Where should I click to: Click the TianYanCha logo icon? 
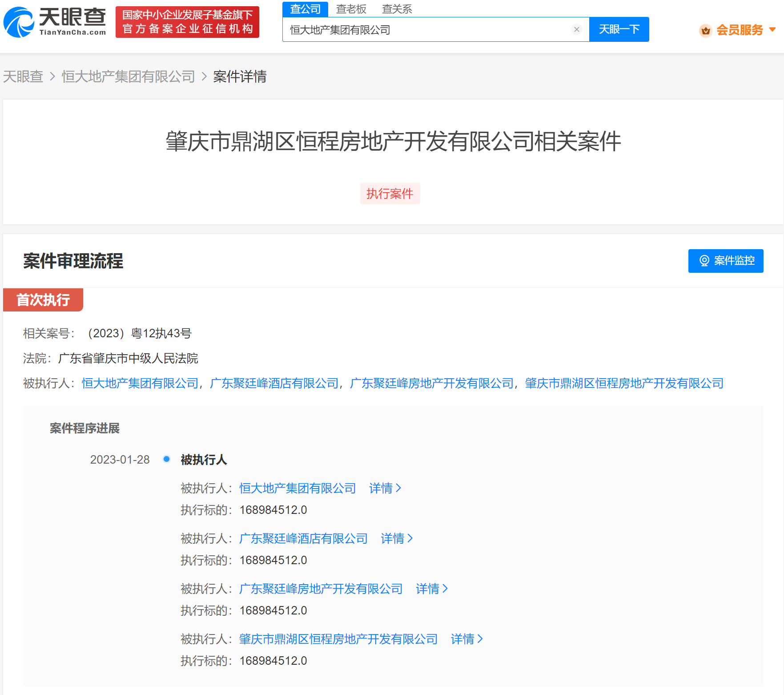(19, 22)
